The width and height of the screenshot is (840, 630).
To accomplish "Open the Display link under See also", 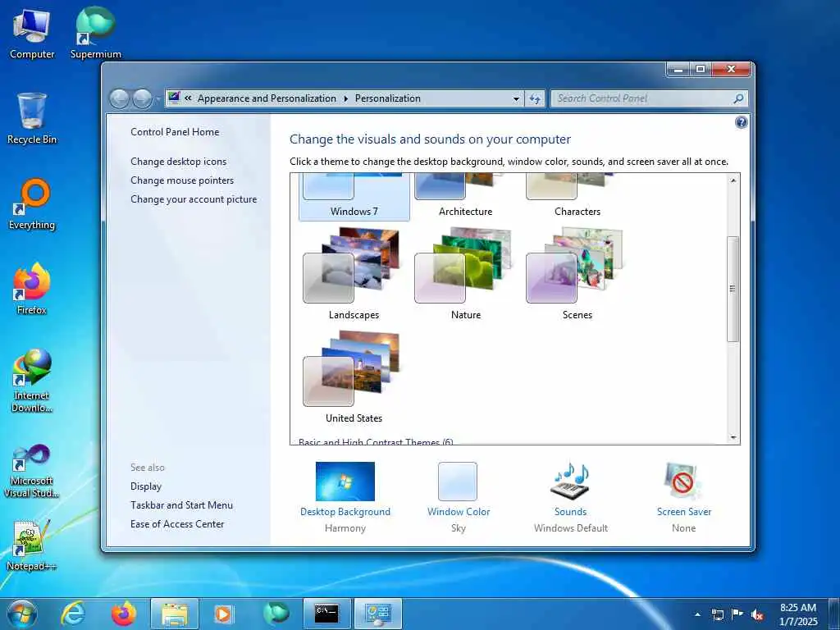I will coord(146,486).
